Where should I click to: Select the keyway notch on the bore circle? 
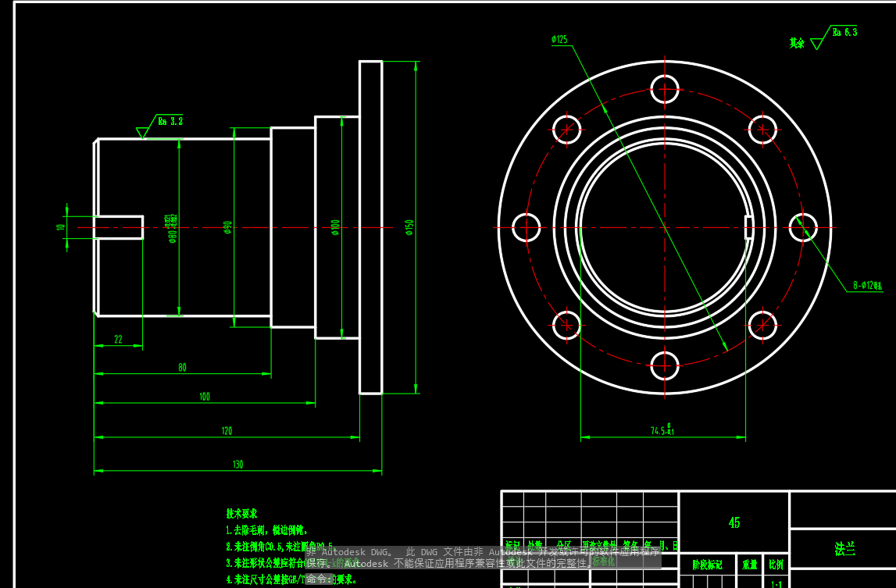point(748,227)
